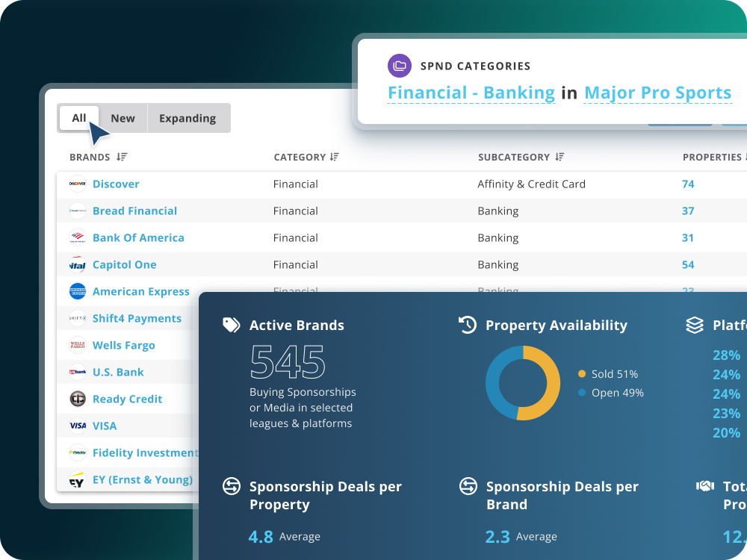
Task: Open the Ready Credit brand link
Action: [127, 399]
